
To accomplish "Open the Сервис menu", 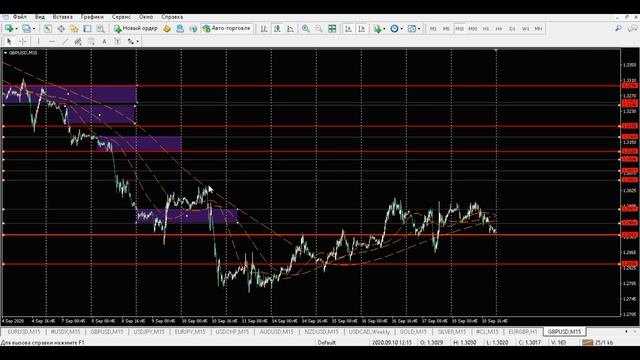I will 121,17.
